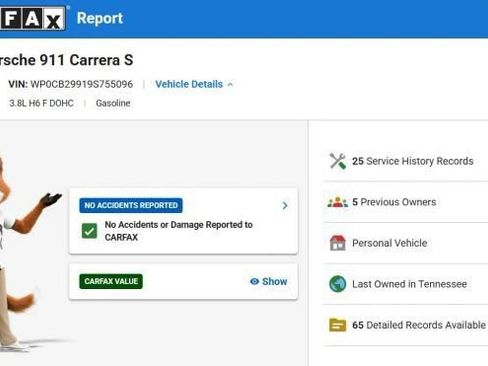The image size is (488, 366).
Task: Click the caret next to Vehicle Details
Action: (x=230, y=85)
